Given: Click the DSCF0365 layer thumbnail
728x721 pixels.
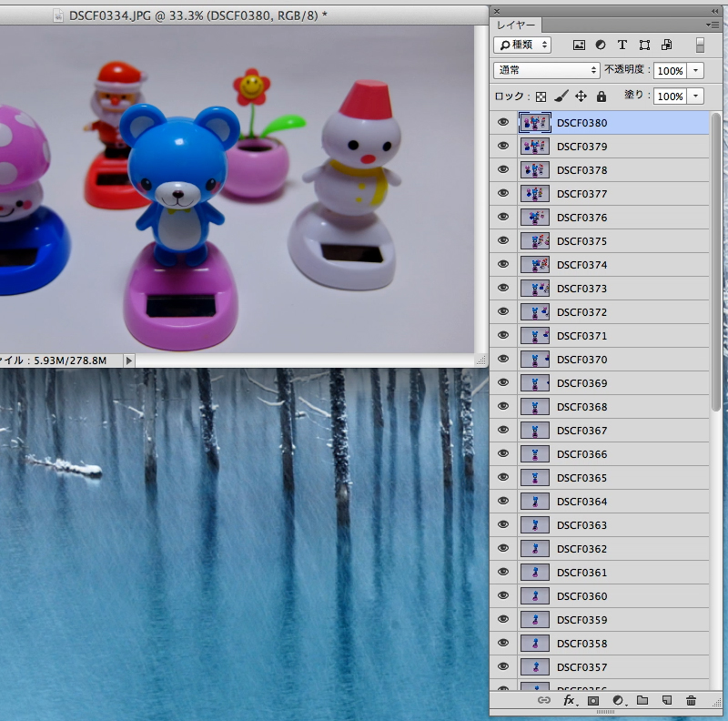Looking at the screenshot, I should tap(534, 478).
